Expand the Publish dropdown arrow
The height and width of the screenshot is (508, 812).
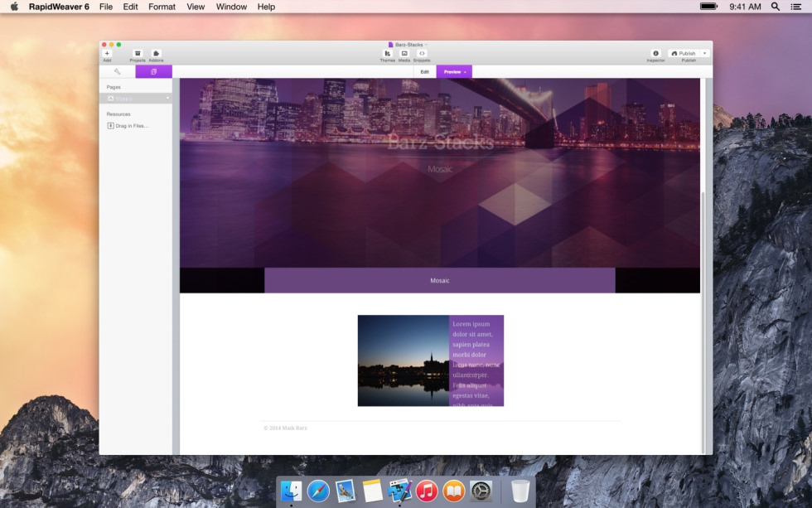705,53
